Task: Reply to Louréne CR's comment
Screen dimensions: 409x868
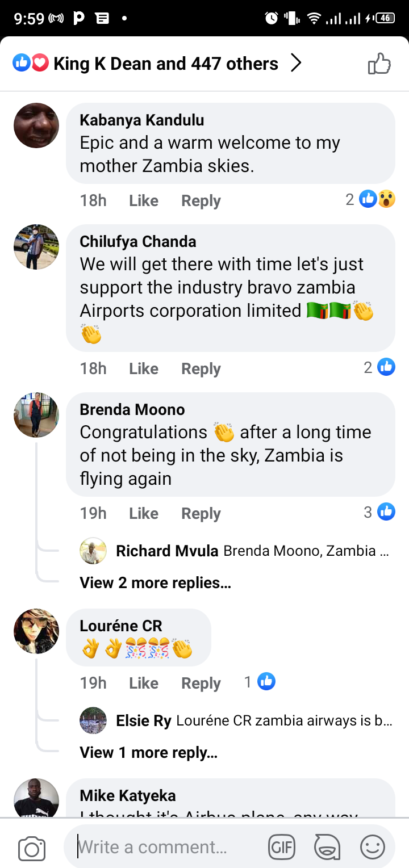Action: (201, 683)
